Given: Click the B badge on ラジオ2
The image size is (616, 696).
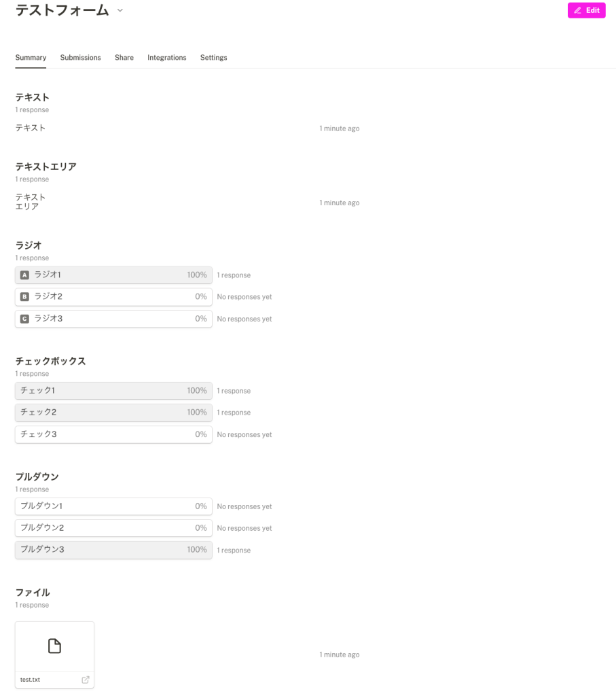Looking at the screenshot, I should pyautogui.click(x=25, y=296).
